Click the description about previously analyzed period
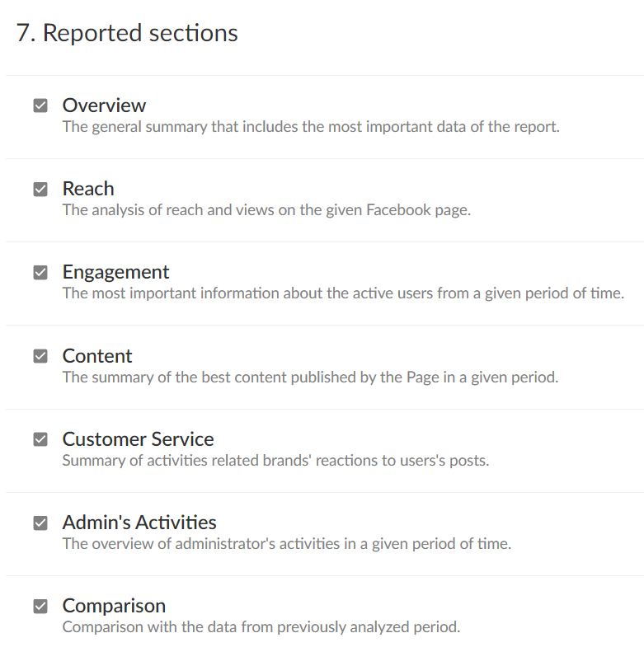 [x=261, y=627]
